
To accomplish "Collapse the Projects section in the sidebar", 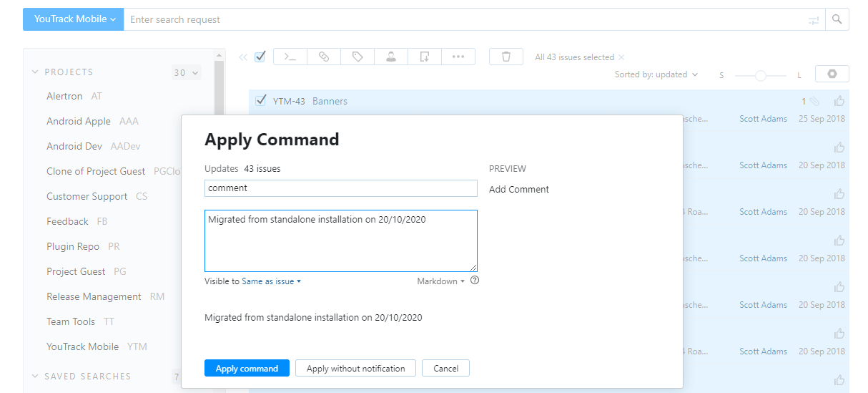I will (x=36, y=72).
